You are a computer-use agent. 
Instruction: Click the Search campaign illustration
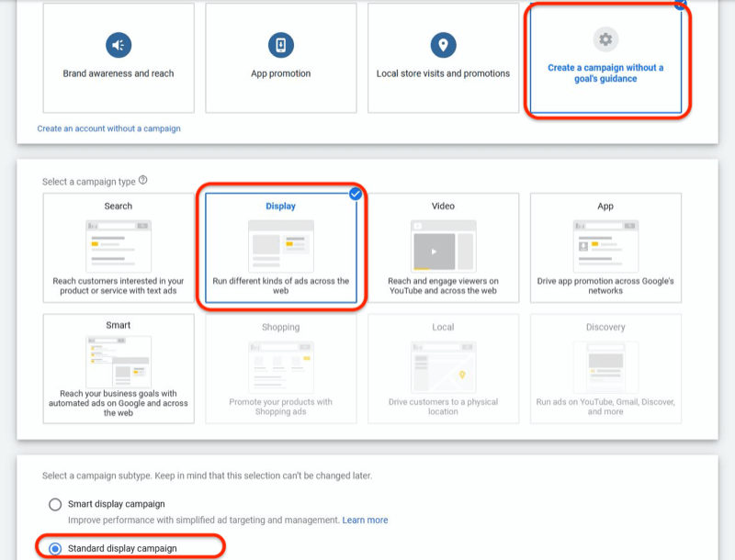click(x=119, y=246)
